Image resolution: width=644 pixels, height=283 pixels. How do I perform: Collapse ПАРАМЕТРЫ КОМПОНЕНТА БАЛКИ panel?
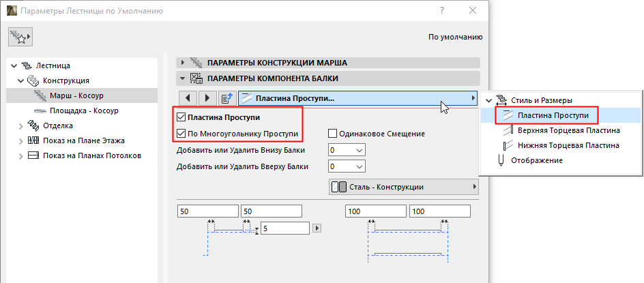[x=184, y=78]
